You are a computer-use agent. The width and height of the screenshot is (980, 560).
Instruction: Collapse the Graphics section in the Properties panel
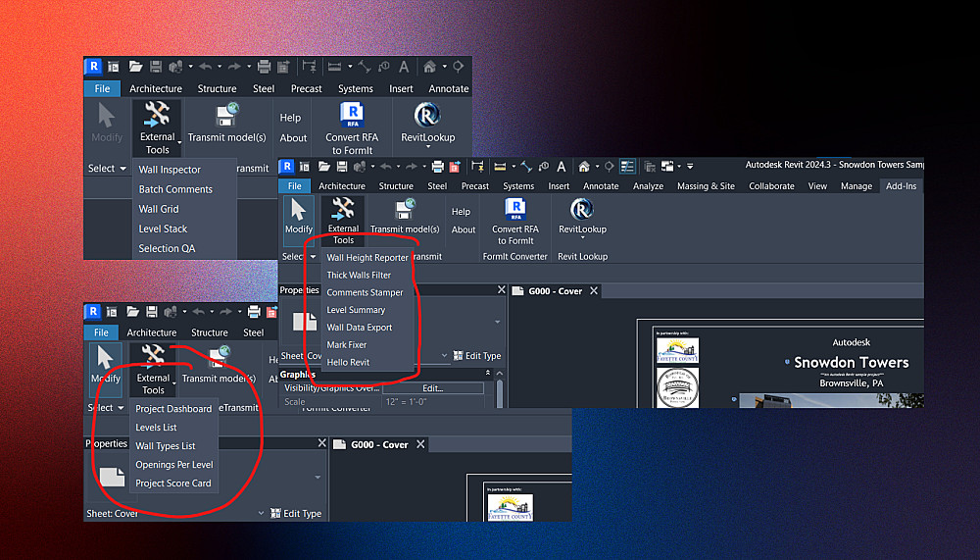[487, 373]
